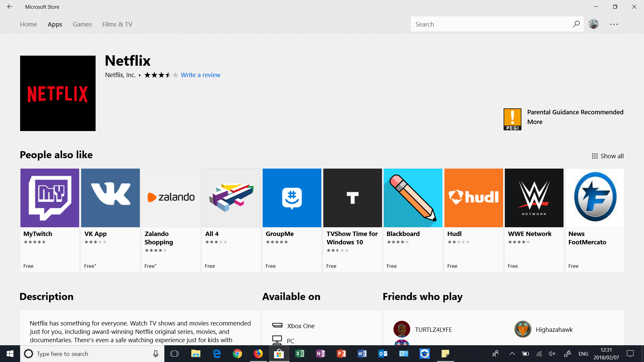Screen dimensions: 644x362
Task: Open OneNote from the taskbar
Action: pyautogui.click(x=321, y=354)
